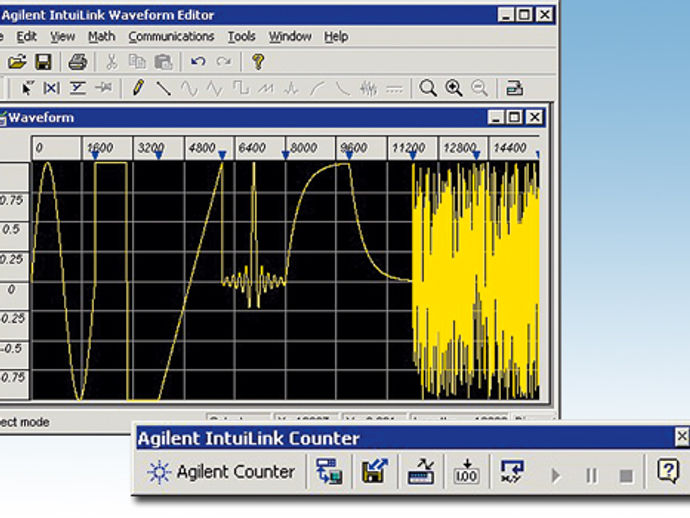Insert a square wave segment
690x518 pixels.
tap(241, 88)
